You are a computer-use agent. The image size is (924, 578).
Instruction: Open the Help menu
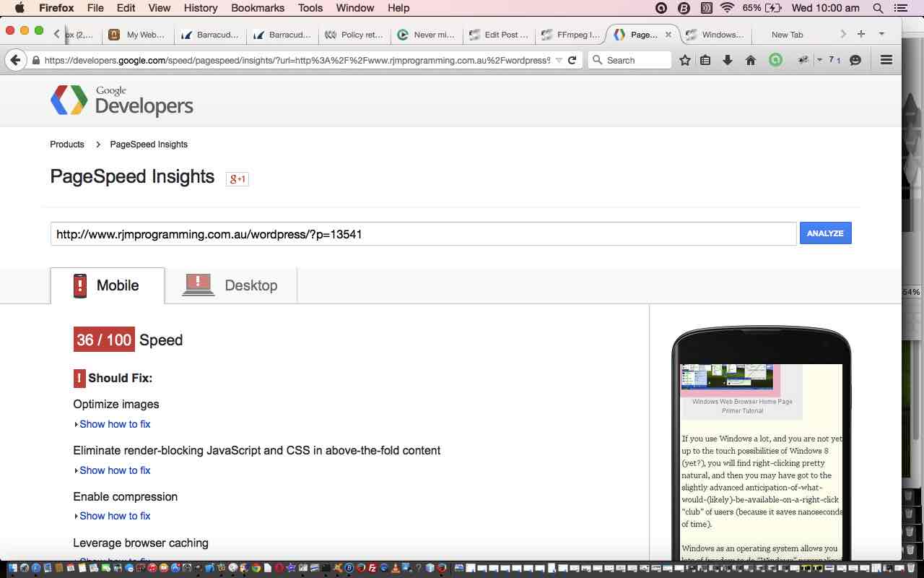398,8
